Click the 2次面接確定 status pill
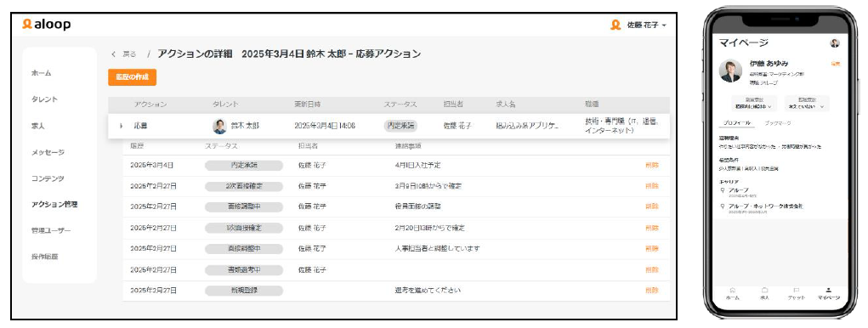Screen dimensions: 868x328 [x=244, y=186]
